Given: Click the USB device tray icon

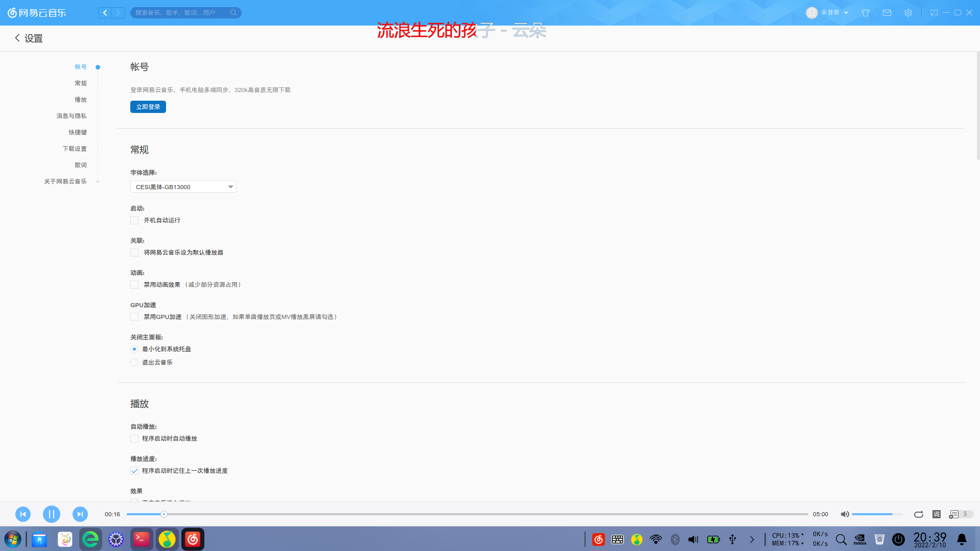Looking at the screenshot, I should pyautogui.click(x=733, y=539).
